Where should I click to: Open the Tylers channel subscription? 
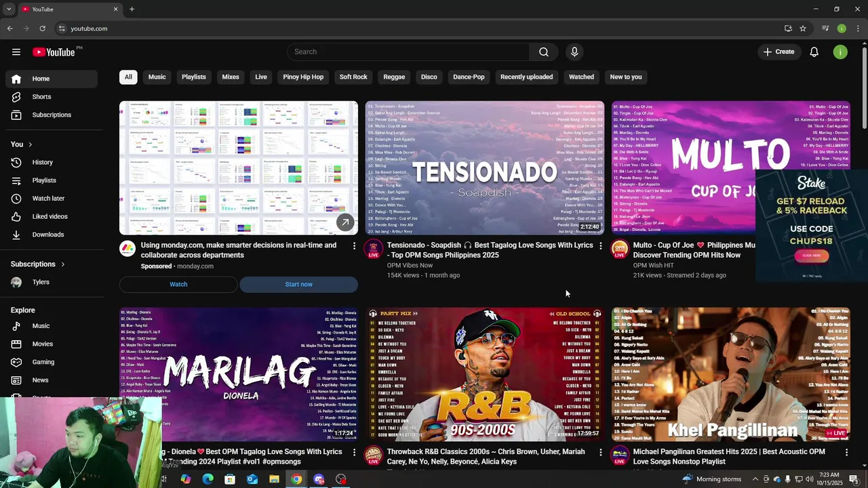pyautogui.click(x=52, y=283)
